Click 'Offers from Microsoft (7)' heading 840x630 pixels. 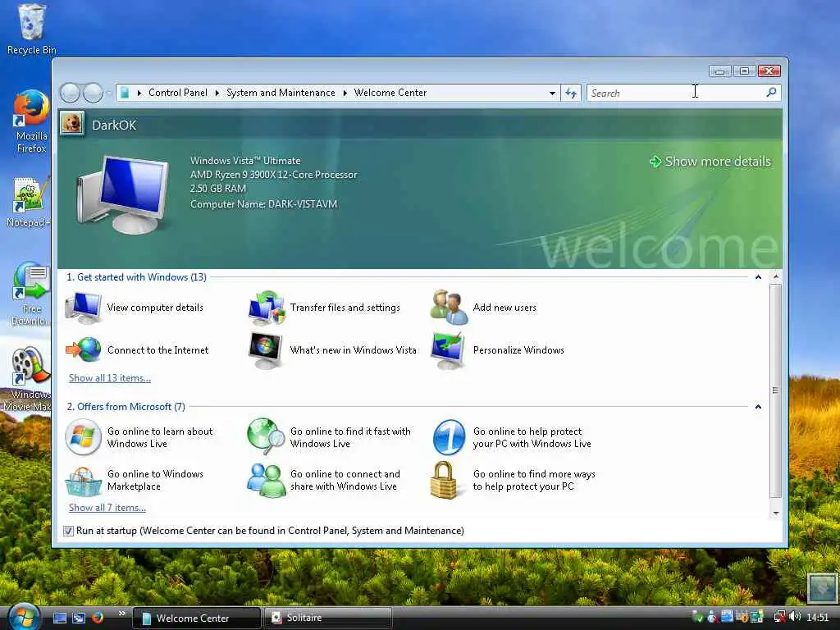pyautogui.click(x=126, y=407)
